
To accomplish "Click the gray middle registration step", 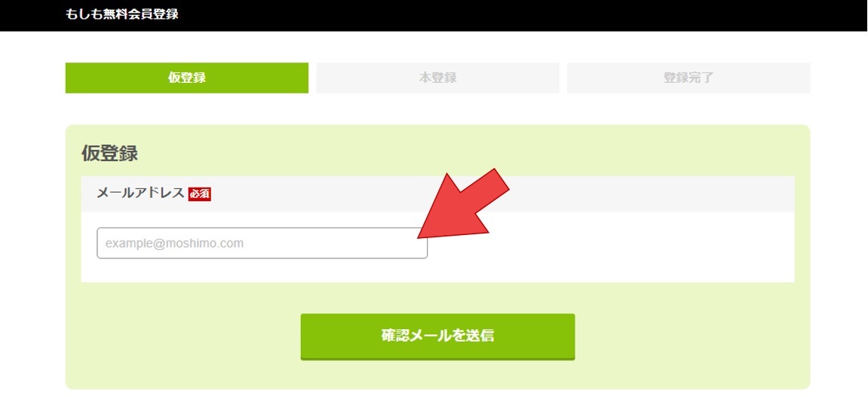I will pos(437,78).
